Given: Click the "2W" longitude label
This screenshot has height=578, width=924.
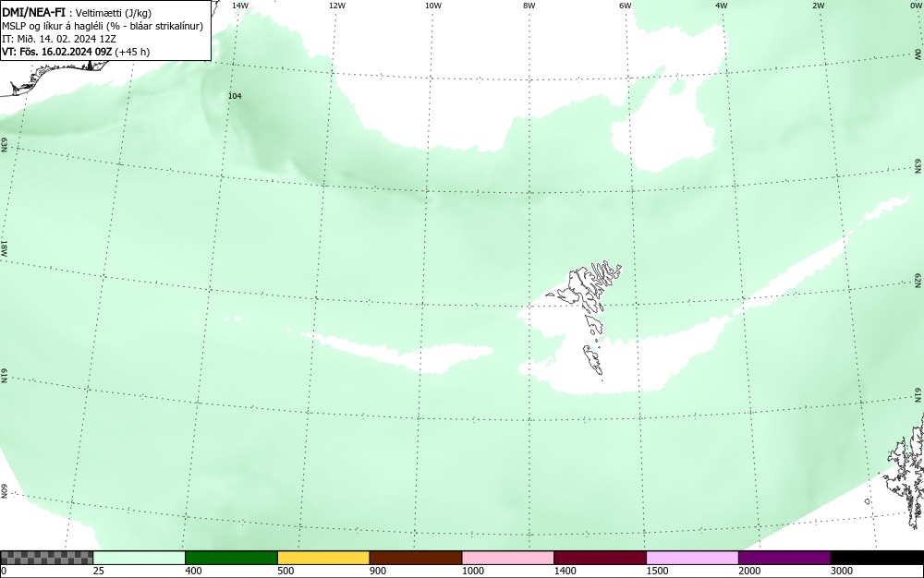Looking at the screenshot, I should pyautogui.click(x=818, y=6).
